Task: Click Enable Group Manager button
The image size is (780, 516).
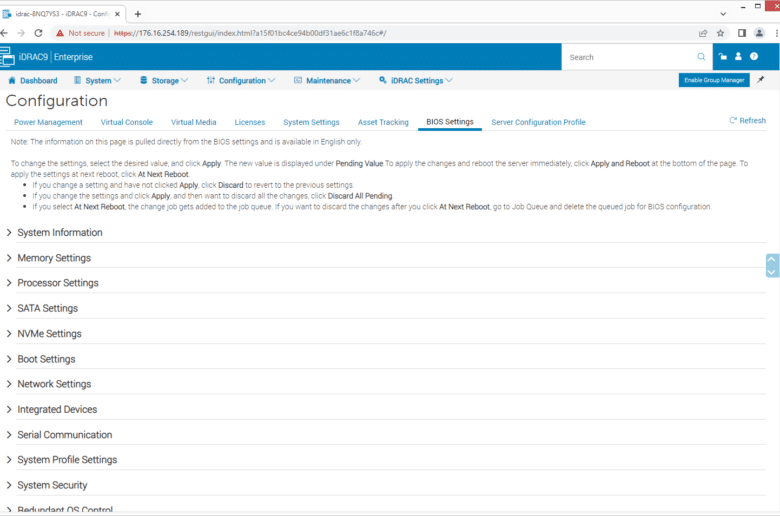Action: (x=714, y=80)
